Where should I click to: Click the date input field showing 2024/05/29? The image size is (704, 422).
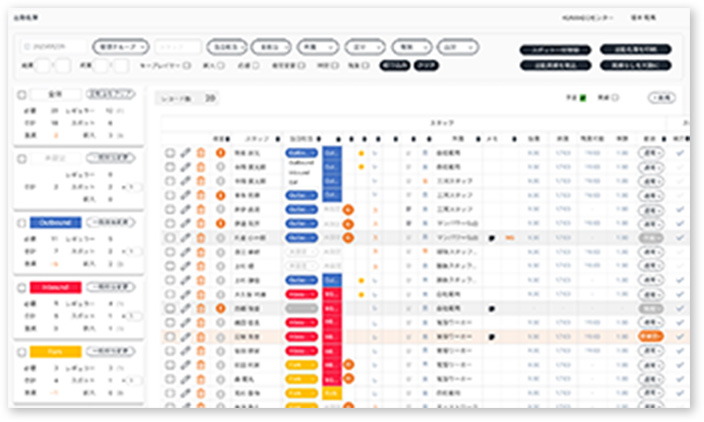(x=55, y=46)
